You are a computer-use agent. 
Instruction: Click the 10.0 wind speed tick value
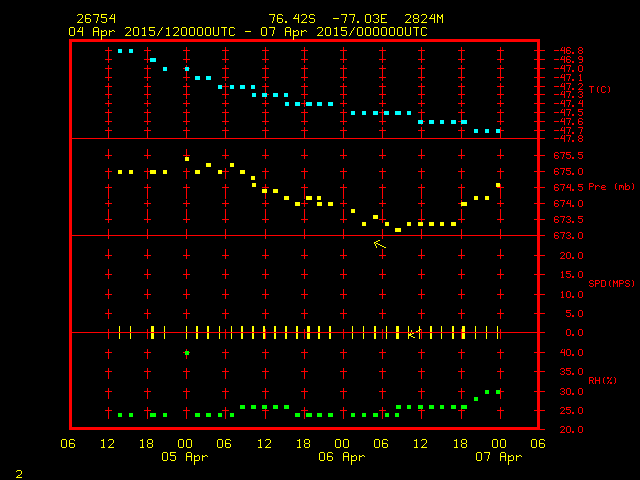click(x=572, y=294)
